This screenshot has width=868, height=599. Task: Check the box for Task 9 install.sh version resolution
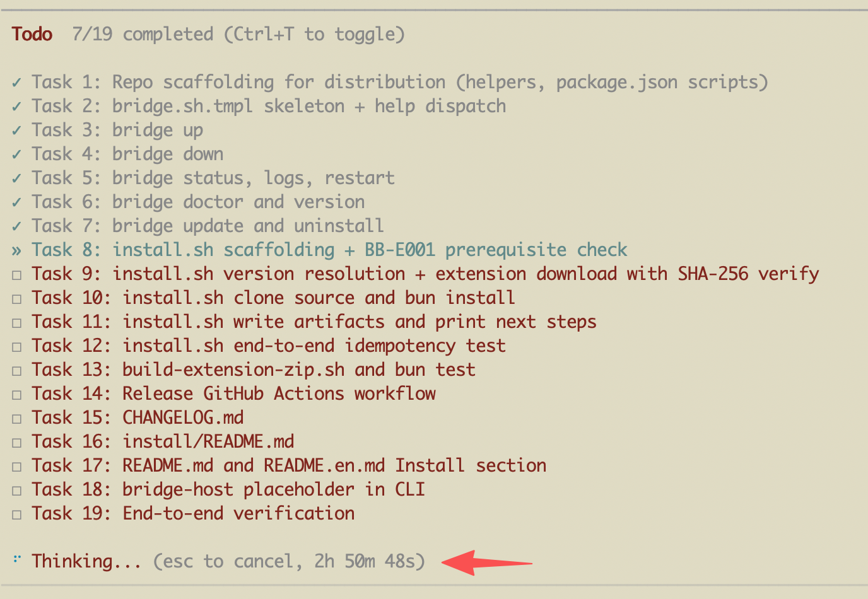tap(17, 275)
